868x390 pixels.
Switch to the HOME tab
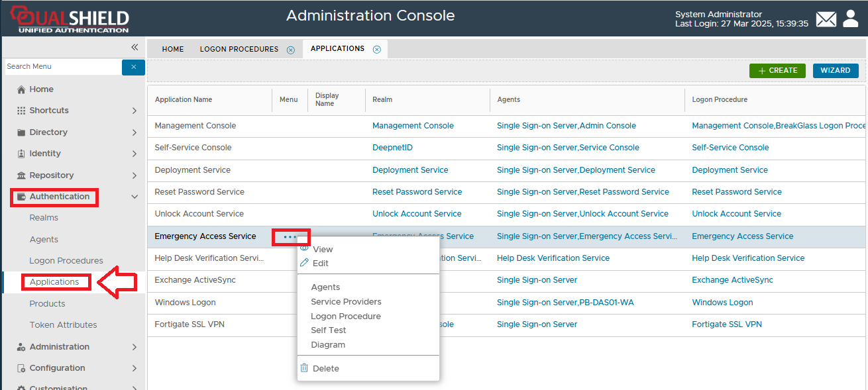pyautogui.click(x=173, y=49)
